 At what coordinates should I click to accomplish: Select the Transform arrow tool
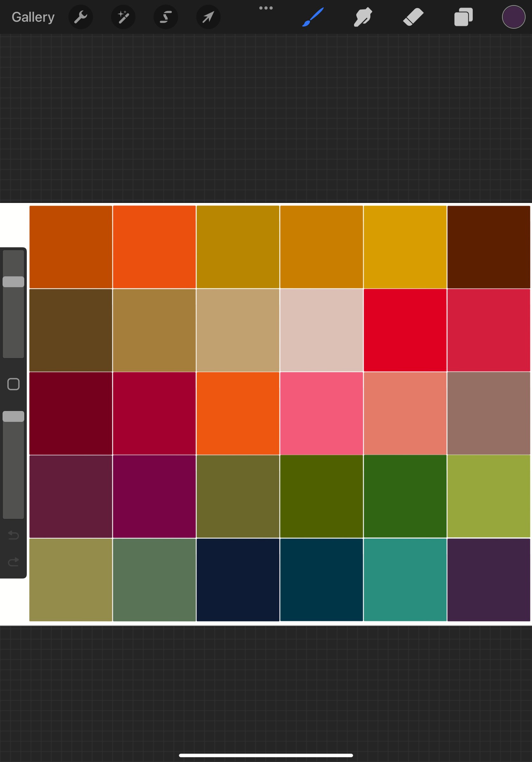(x=208, y=17)
